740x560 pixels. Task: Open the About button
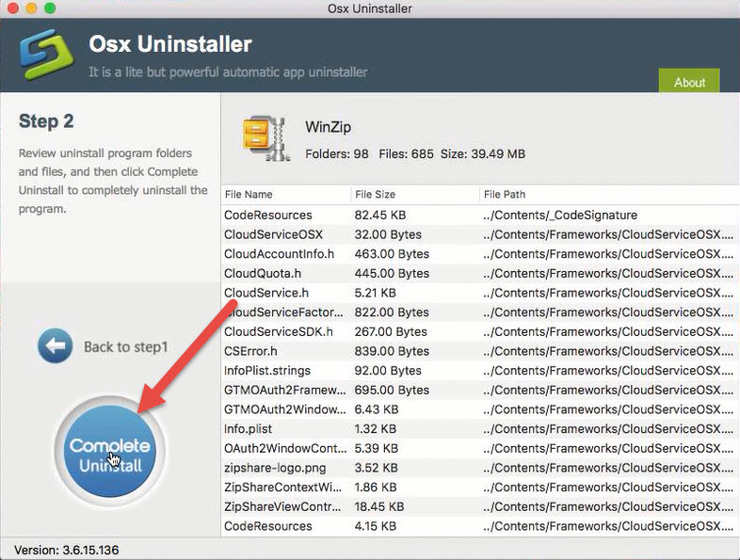(x=689, y=81)
